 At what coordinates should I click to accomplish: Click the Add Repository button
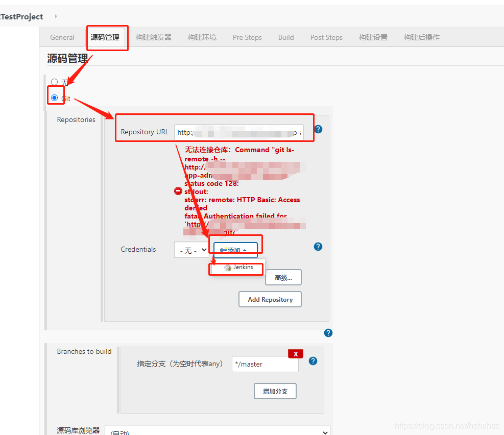270,299
